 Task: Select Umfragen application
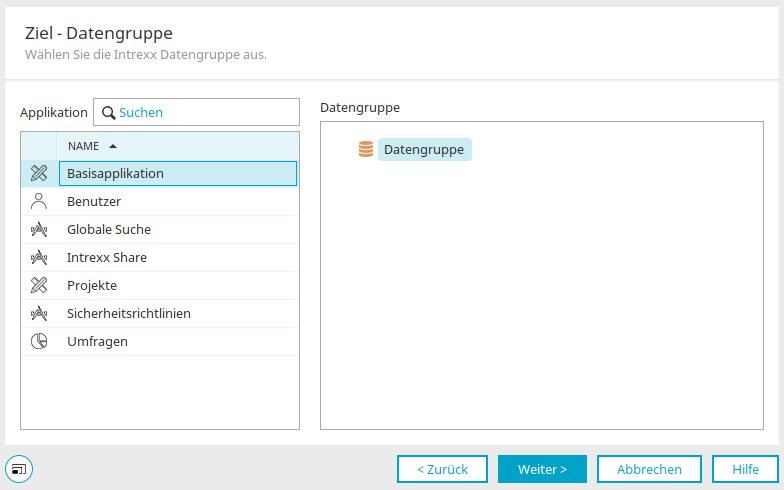(x=160, y=342)
